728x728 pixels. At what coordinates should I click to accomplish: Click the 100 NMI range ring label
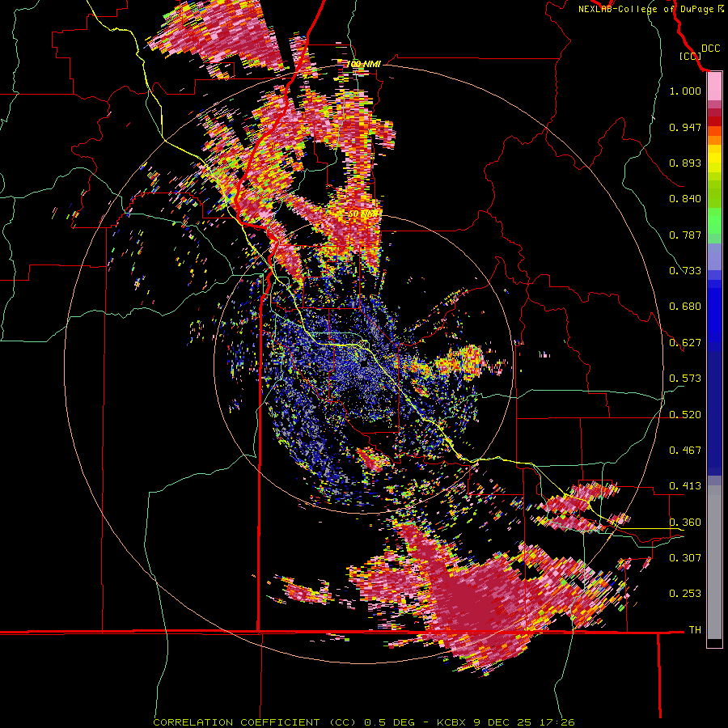[363, 64]
